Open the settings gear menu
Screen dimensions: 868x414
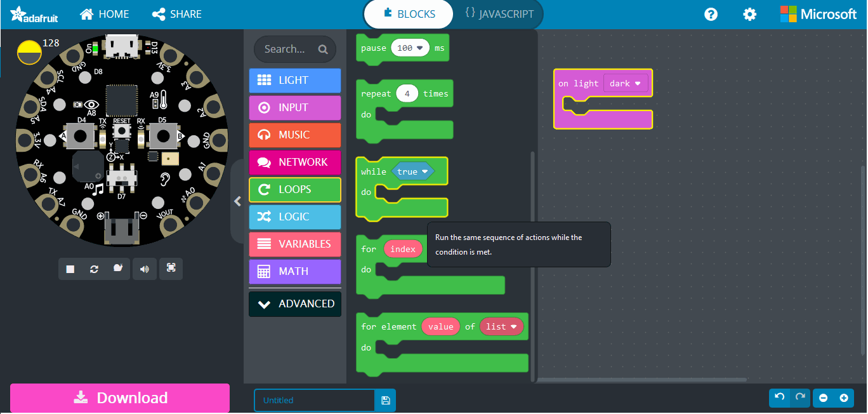[x=749, y=14]
